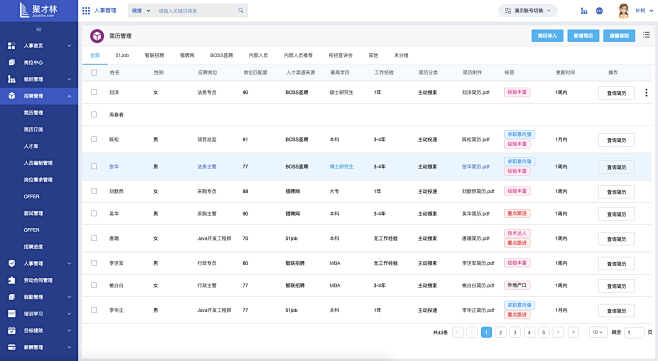Click the 组织管理 sidebar icon
Screen dimensions: 658x361
[x=12, y=79]
